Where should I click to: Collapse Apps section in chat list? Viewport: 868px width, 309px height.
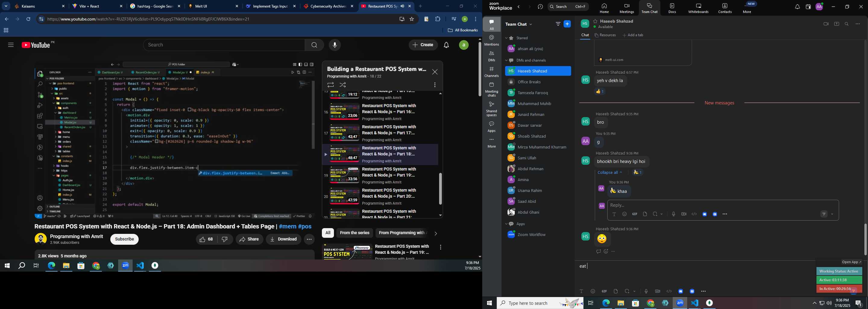click(506, 224)
